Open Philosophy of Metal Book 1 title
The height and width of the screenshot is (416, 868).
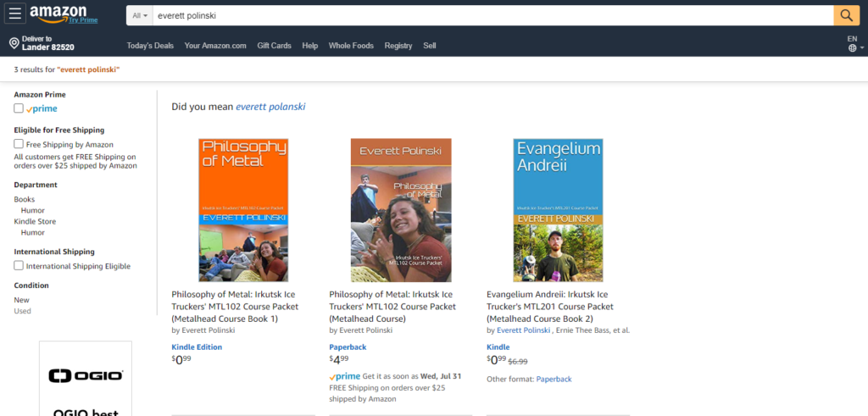[x=236, y=307]
